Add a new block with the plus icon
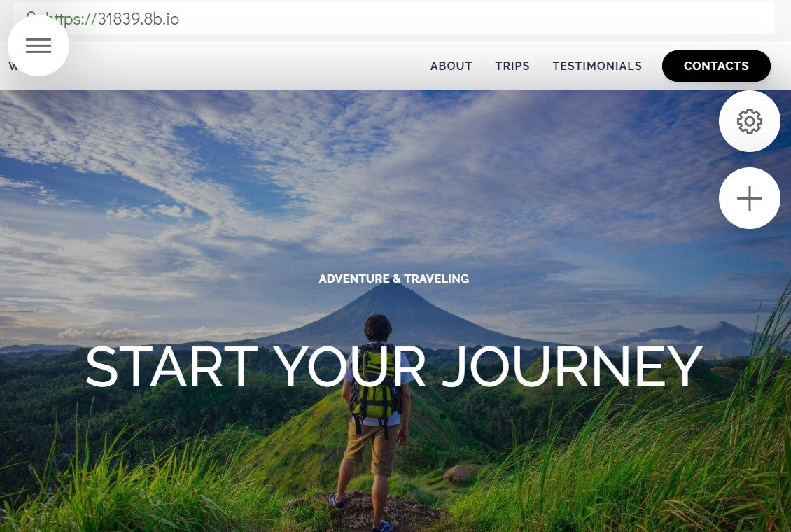 [x=749, y=198]
